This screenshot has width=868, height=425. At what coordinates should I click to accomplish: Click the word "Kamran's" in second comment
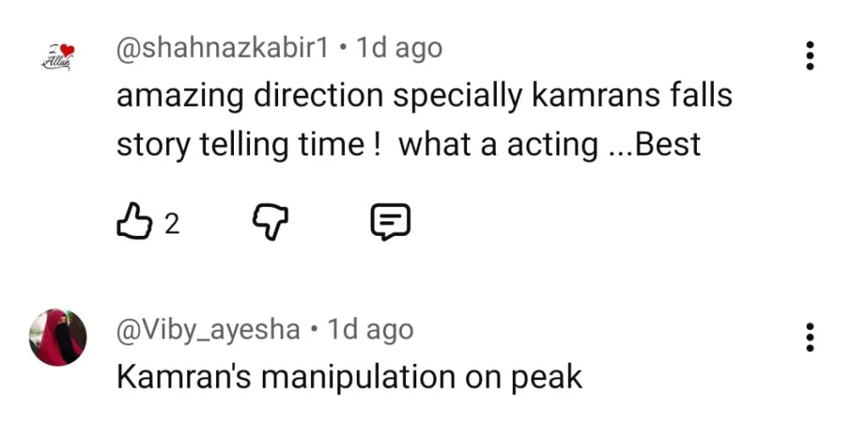[x=180, y=377]
